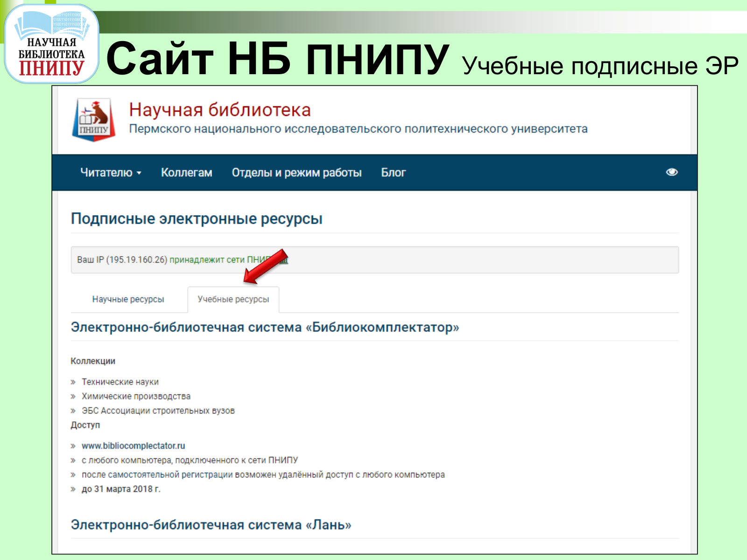Toggle accessibility eye icon in navbar
The image size is (747, 560).
click(672, 172)
